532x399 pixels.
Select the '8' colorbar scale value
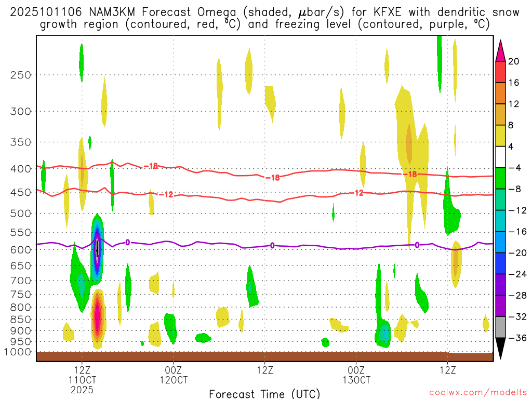[x=511, y=125]
